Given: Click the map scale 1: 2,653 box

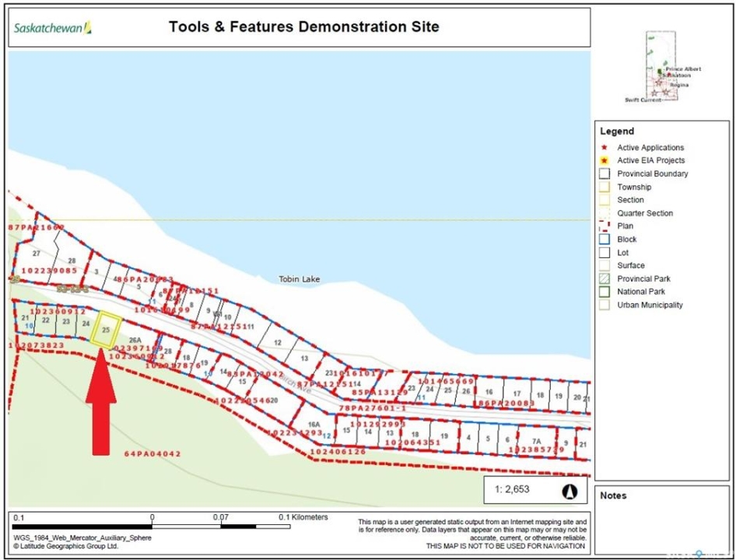Looking at the screenshot, I should (535, 490).
